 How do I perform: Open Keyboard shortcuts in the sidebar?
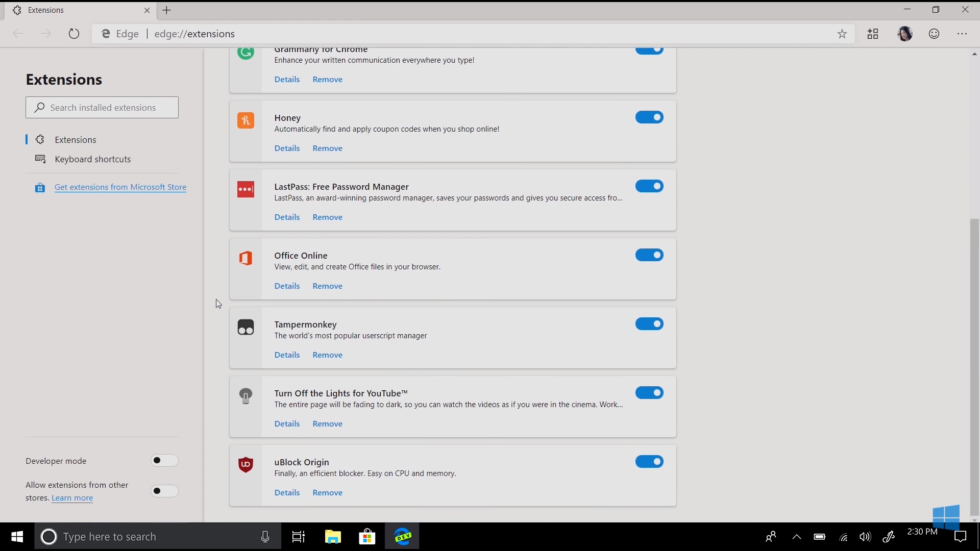coord(92,159)
